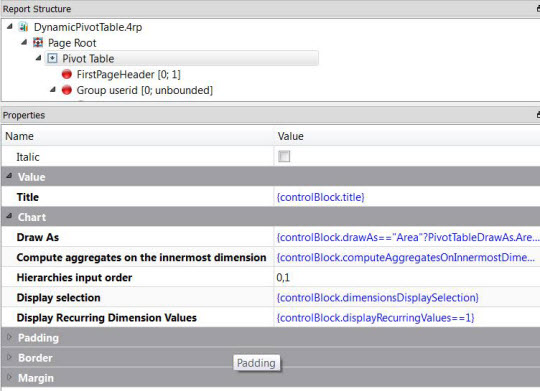Click the Pivot Table node icon
This screenshot has width=540, height=391.
click(52, 58)
